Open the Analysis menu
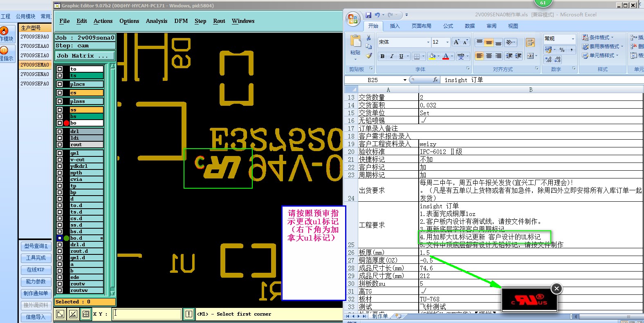The image size is (644, 323). [x=157, y=21]
